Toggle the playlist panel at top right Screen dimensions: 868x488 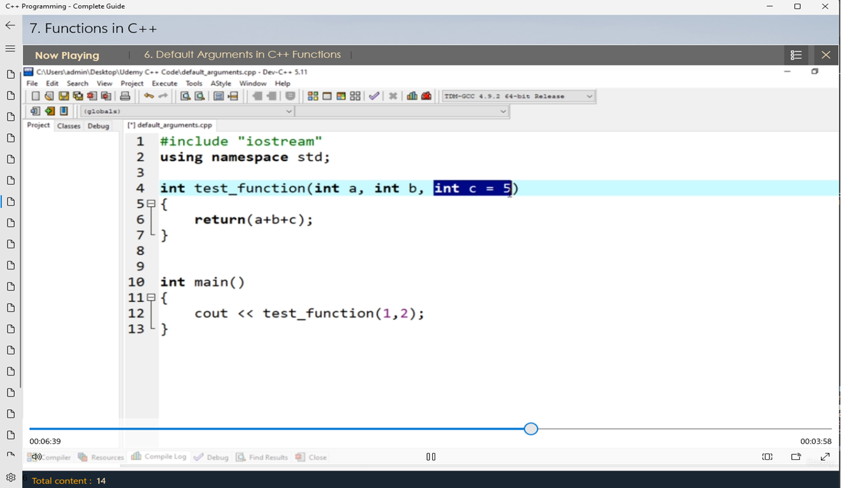pos(796,55)
